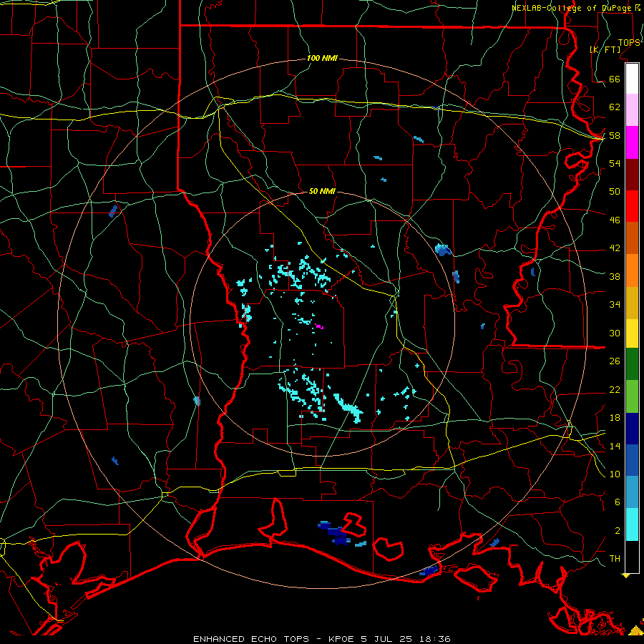Choose the burnt orange legend swatch
This screenshot has height=644, width=644.
point(632,238)
